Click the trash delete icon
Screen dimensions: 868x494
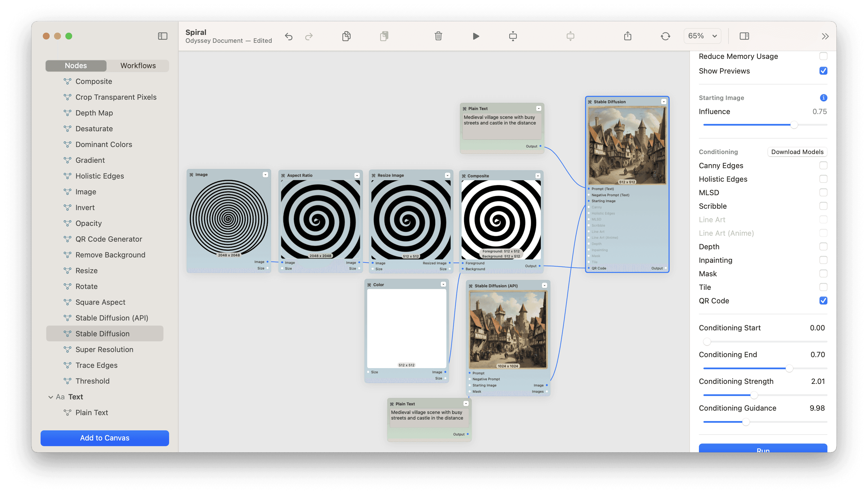pos(438,36)
